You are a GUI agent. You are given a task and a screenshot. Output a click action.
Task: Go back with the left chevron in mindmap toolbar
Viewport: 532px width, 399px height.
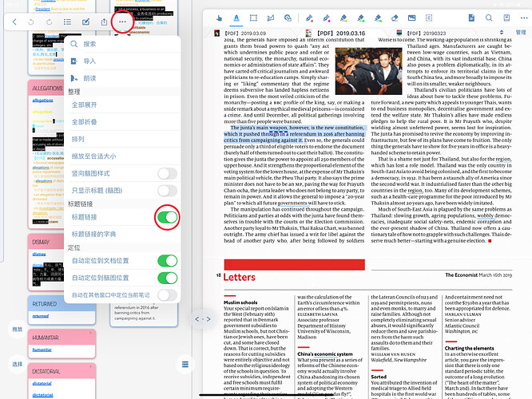pos(14,22)
